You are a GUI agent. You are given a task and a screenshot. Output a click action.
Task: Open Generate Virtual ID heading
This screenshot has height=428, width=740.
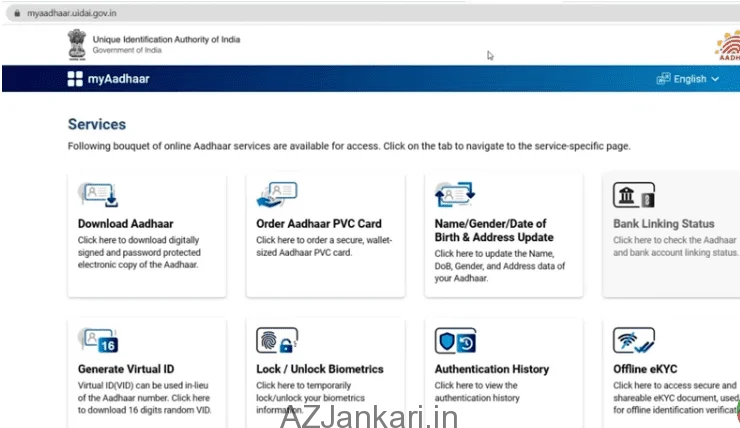[126, 369]
